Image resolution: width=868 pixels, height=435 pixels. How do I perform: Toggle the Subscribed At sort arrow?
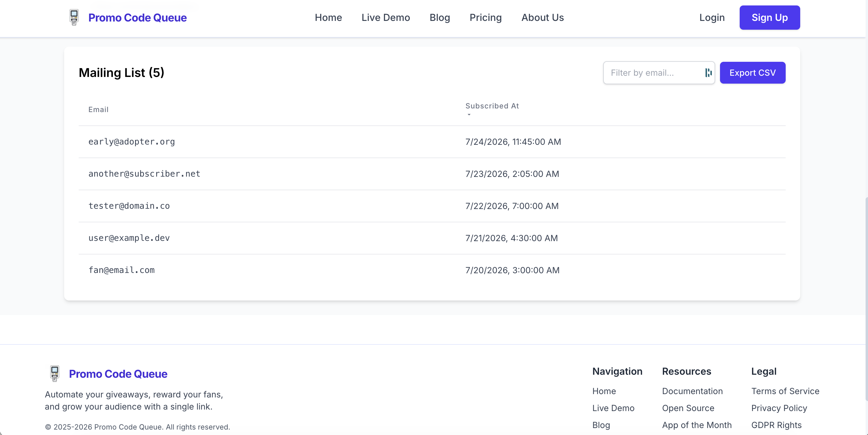[469, 115]
